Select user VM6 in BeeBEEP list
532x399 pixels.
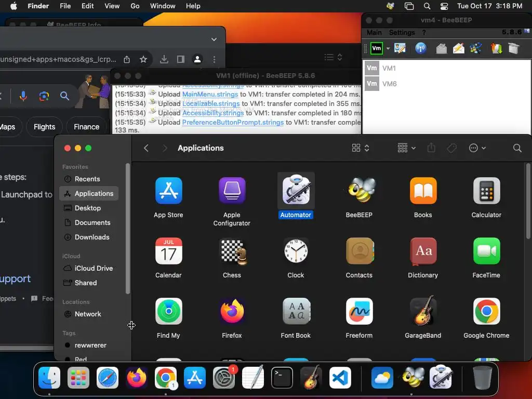(446, 84)
